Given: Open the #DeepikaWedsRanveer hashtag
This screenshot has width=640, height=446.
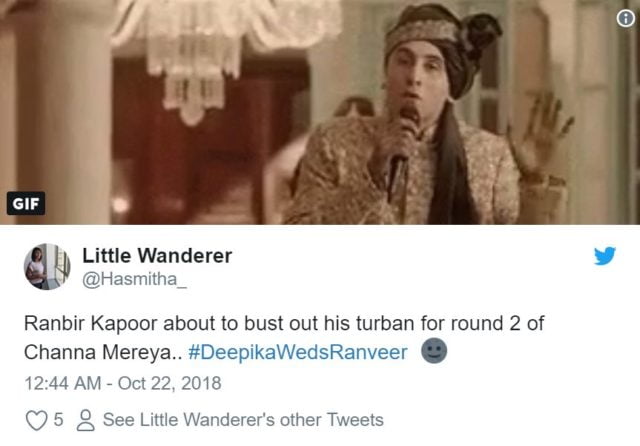Looking at the screenshot, I should [x=298, y=352].
